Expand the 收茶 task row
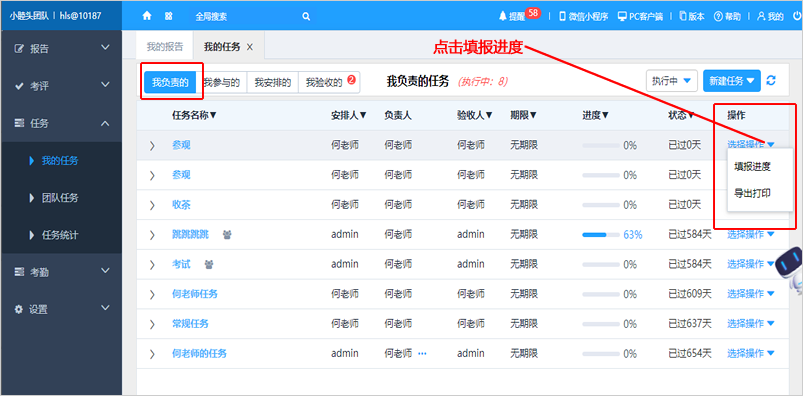Viewport: 803px width, 396px height. tap(152, 205)
